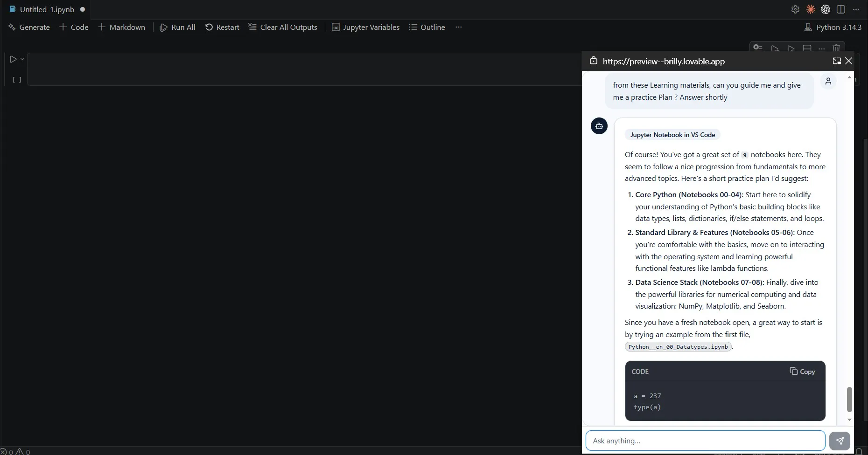This screenshot has width=868, height=455.
Task: Open the editor More Actions ellipsis
Action: [x=856, y=9]
